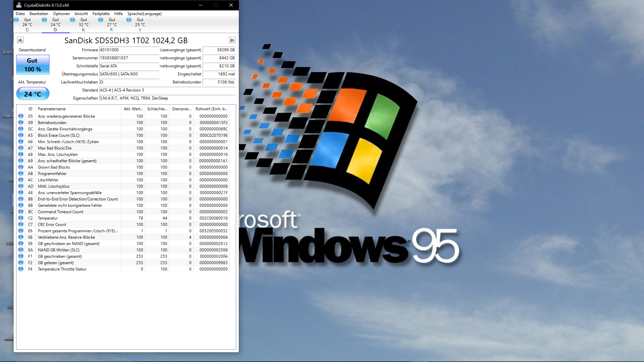This screenshot has height=362, width=644.
Task: Click the 24 °C temperature button
Action: [x=33, y=94]
